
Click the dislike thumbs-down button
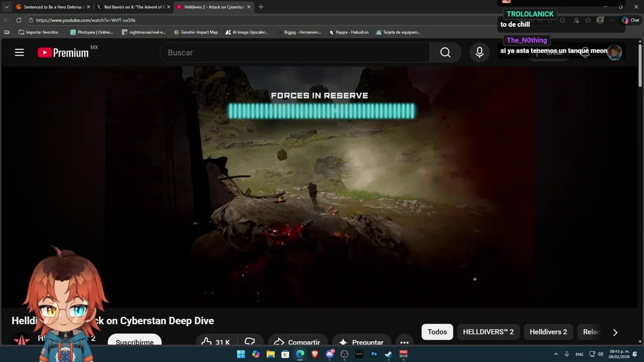(250, 342)
